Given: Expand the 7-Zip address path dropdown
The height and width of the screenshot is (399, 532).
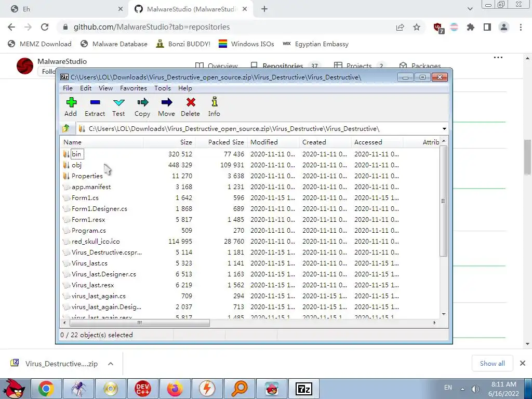Looking at the screenshot, I should pyautogui.click(x=444, y=129).
